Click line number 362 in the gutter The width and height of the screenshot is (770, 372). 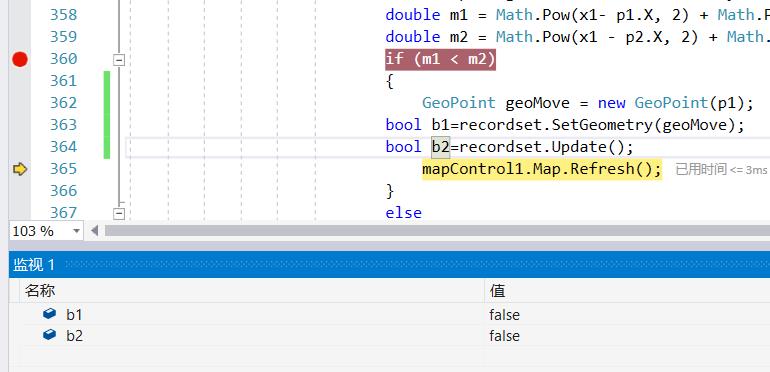63,103
